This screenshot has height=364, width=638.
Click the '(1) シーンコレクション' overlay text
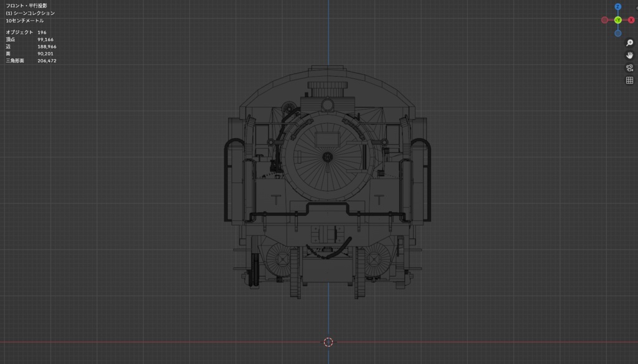tap(30, 13)
